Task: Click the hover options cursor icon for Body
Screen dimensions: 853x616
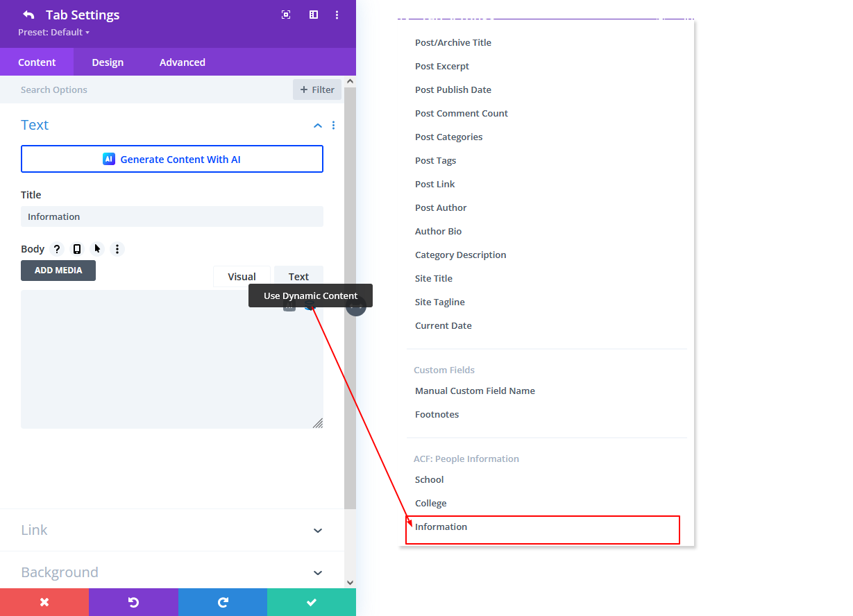Action: (x=97, y=248)
